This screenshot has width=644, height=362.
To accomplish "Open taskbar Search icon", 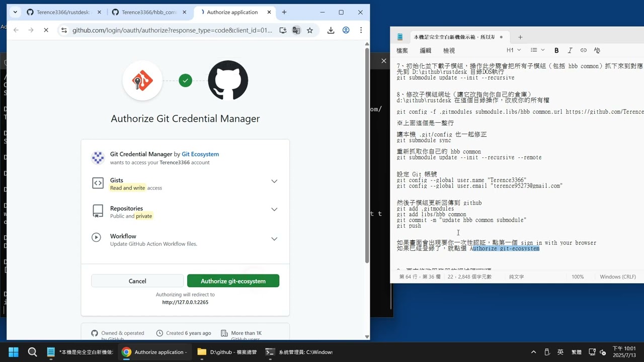I will 32,352.
